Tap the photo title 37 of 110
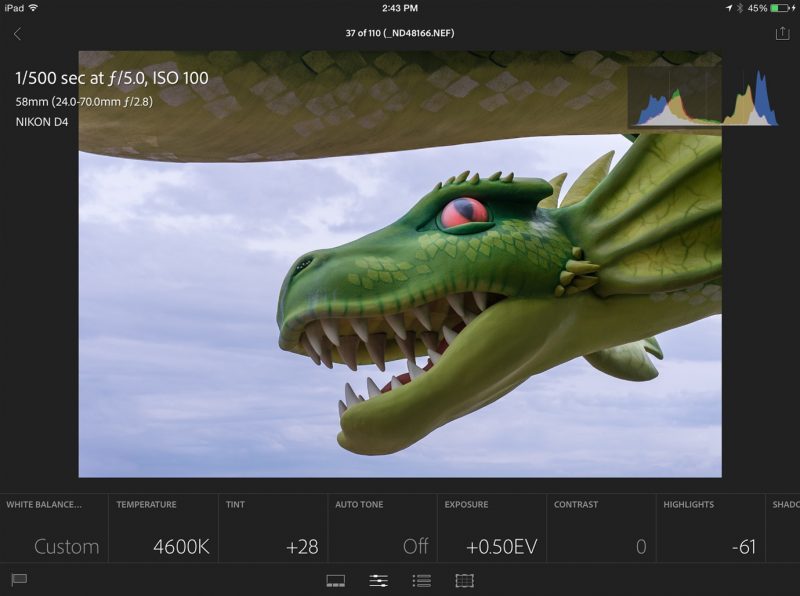The image size is (800, 596). [x=399, y=33]
